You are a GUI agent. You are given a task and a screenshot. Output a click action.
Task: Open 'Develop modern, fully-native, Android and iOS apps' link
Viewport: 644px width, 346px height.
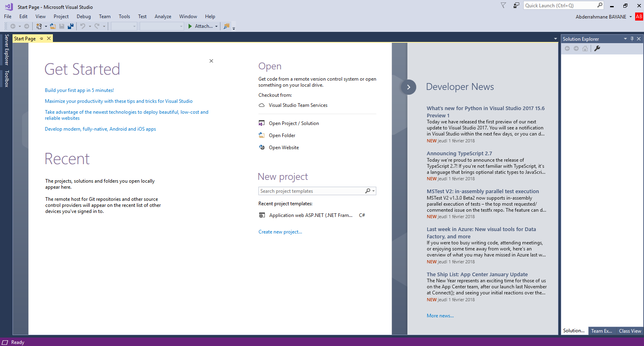pyautogui.click(x=100, y=129)
